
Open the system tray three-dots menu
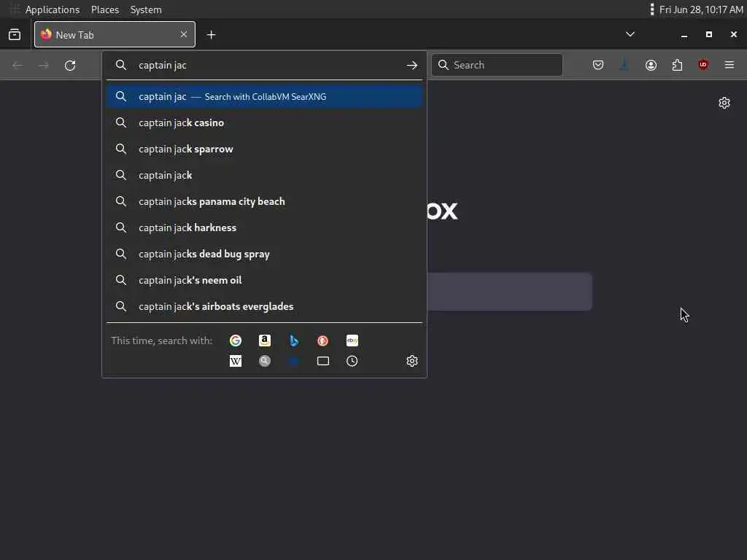pyautogui.click(x=651, y=9)
